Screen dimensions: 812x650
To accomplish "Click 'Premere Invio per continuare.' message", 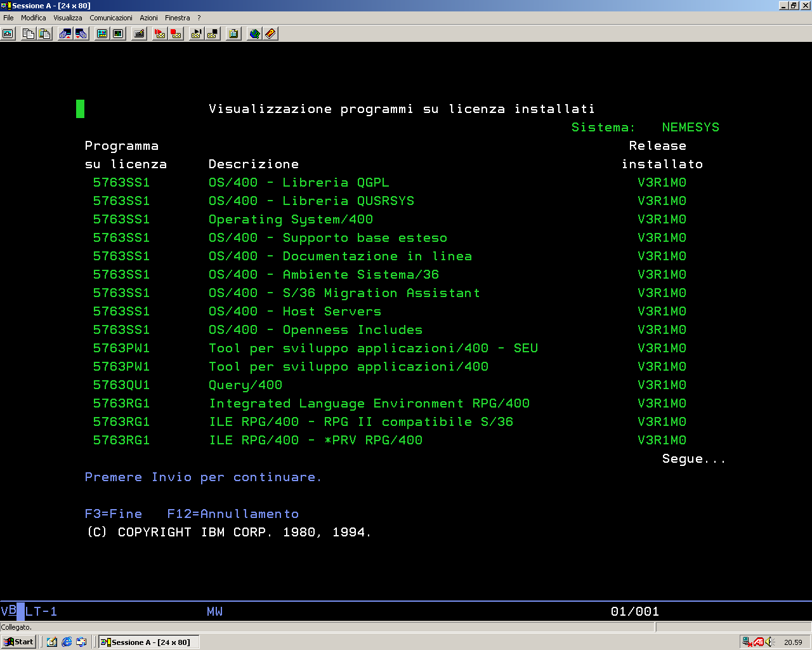I will tap(203, 477).
